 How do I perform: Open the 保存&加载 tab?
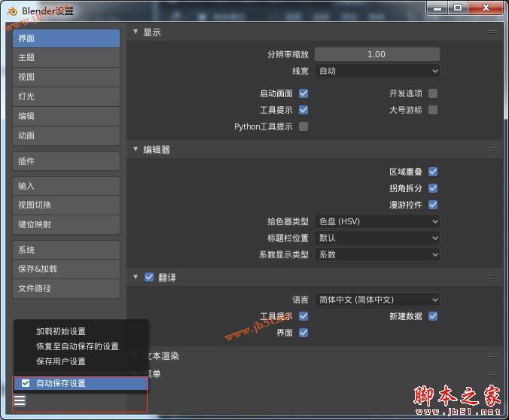(66, 269)
